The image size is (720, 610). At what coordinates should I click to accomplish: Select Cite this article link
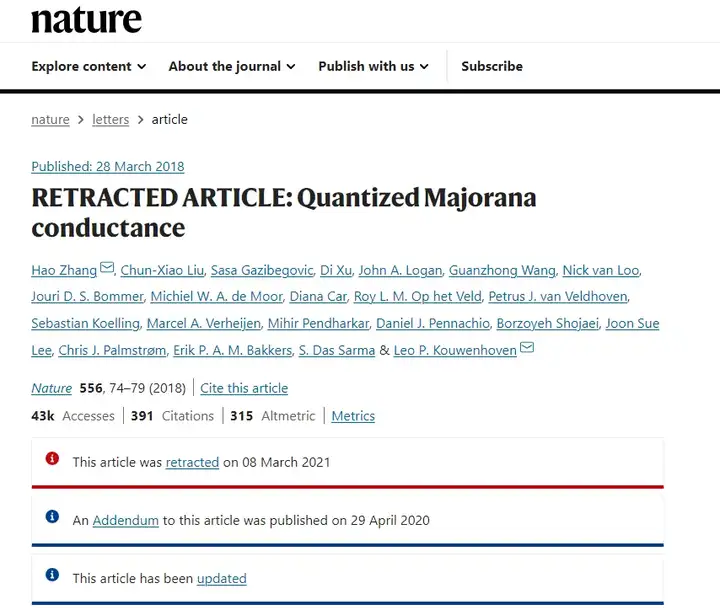click(244, 388)
